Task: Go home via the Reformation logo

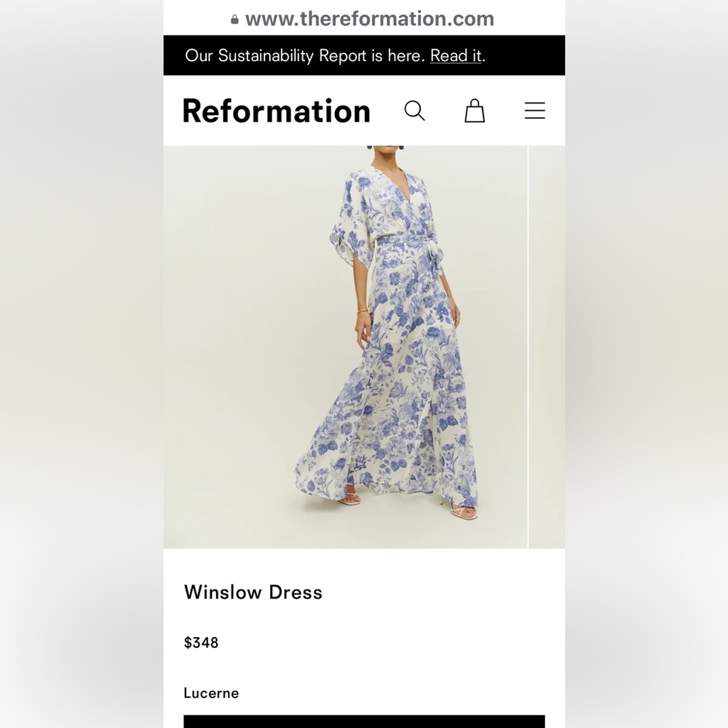Action: coord(276,111)
